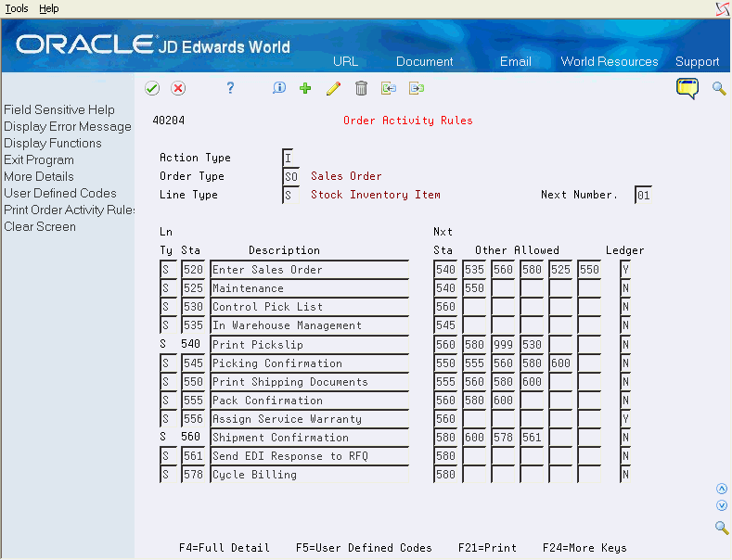Click the Order Type field containing SO
Image resolution: width=732 pixels, height=560 pixels.
coord(290,176)
